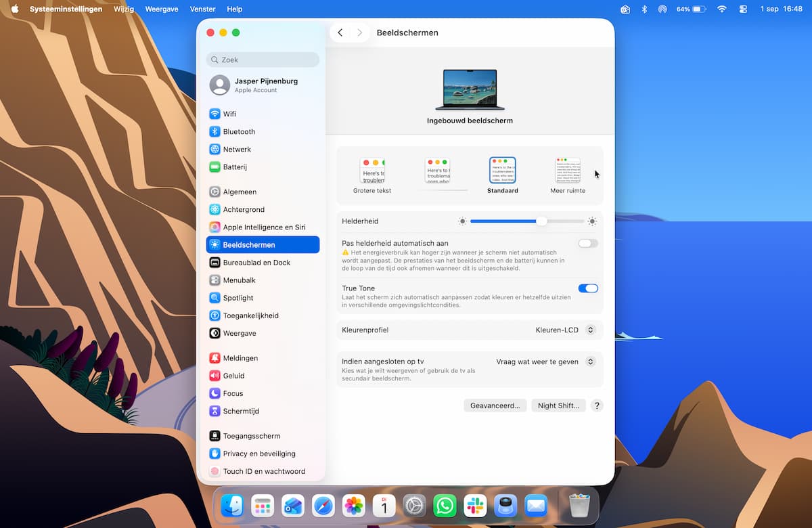Click the battery 64% status icon
Image resolution: width=812 pixels, height=528 pixels.
[692, 9]
